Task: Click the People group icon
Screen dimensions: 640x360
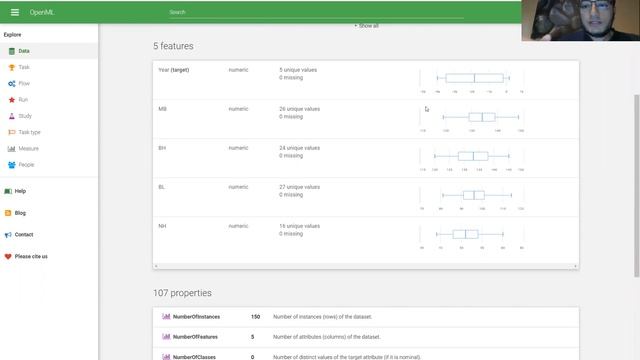Action: [11, 165]
